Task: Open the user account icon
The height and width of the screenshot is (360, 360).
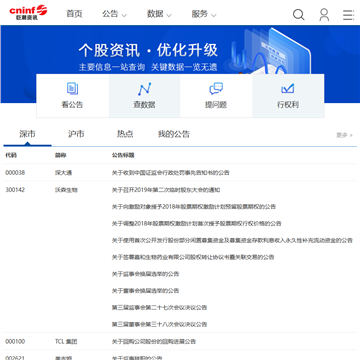Action: pos(324,14)
